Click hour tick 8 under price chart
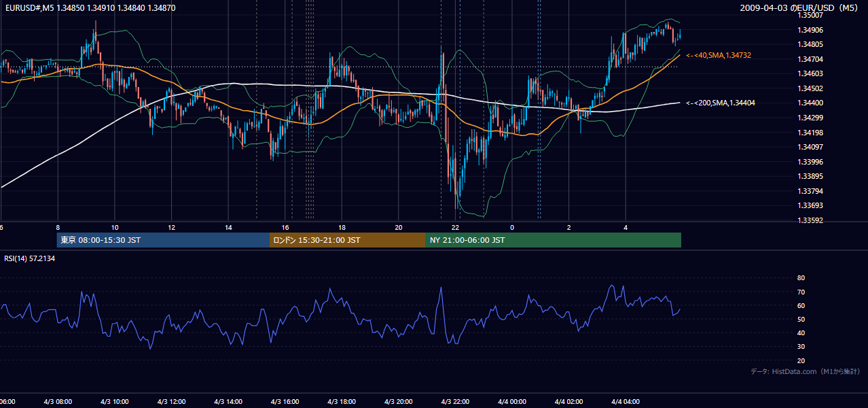The image size is (868, 408). tap(58, 228)
